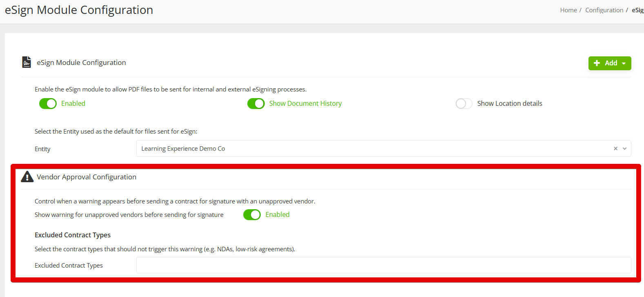Image resolution: width=644 pixels, height=297 pixels.
Task: Navigate to Configuration breadcrumb link
Action: [x=604, y=10]
